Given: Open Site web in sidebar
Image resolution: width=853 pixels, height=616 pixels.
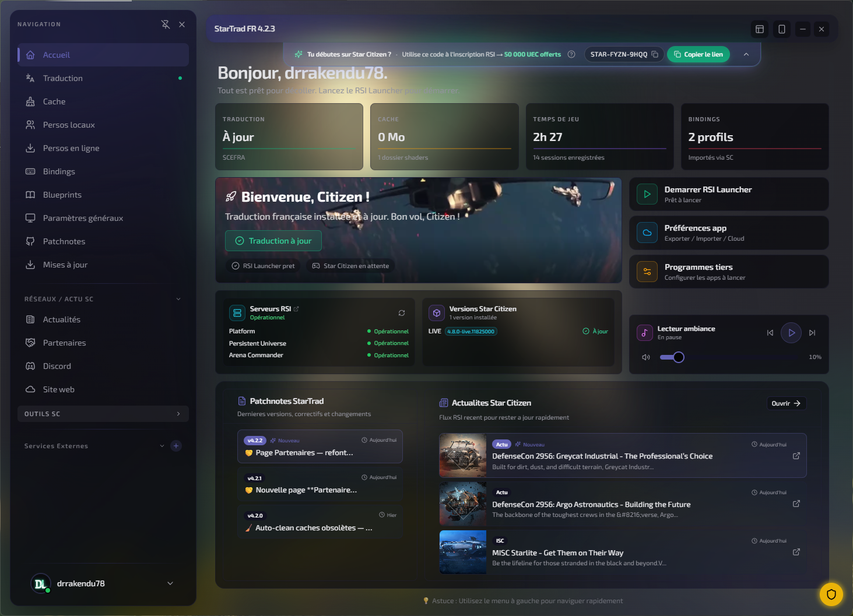Looking at the screenshot, I should (103, 389).
